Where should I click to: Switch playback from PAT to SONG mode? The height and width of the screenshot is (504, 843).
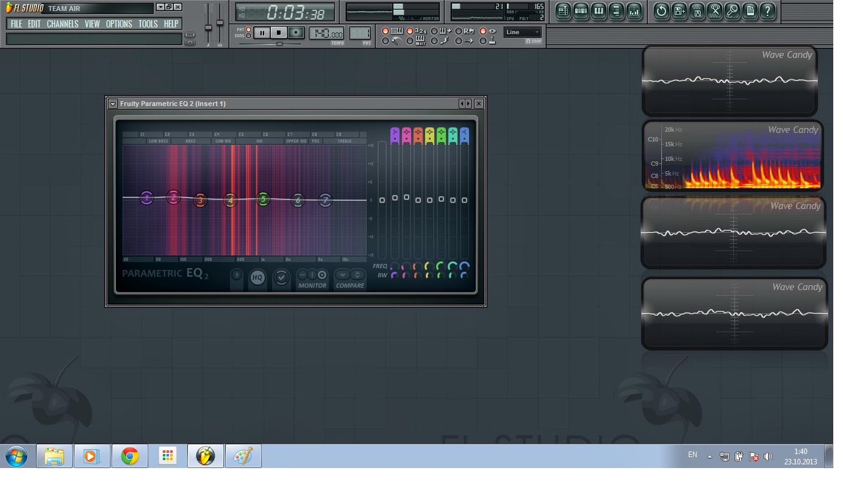(248, 34)
